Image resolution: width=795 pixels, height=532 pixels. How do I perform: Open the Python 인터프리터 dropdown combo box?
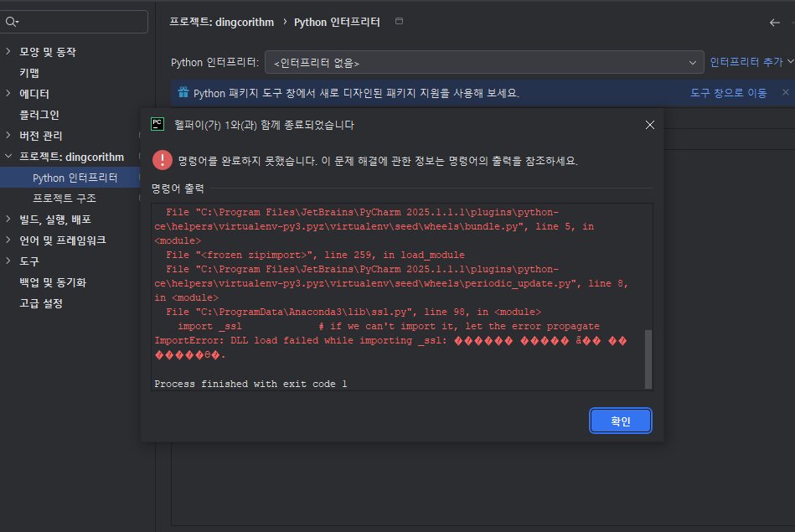click(x=484, y=62)
